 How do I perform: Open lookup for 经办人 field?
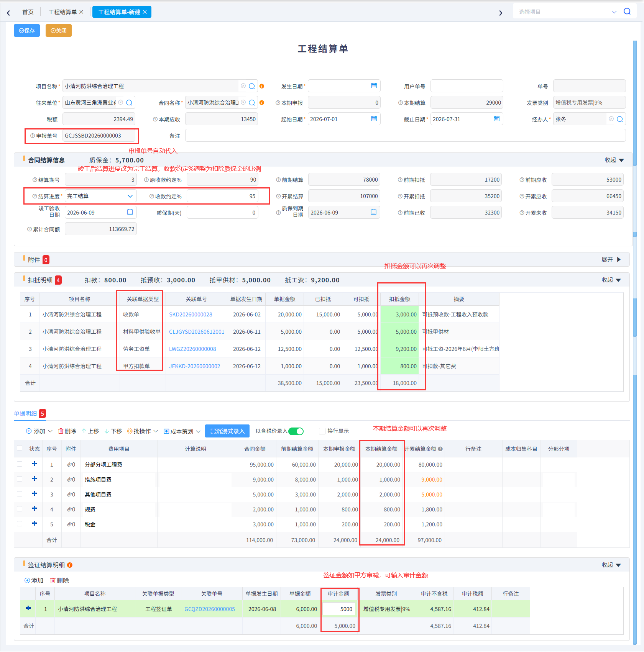tap(620, 119)
